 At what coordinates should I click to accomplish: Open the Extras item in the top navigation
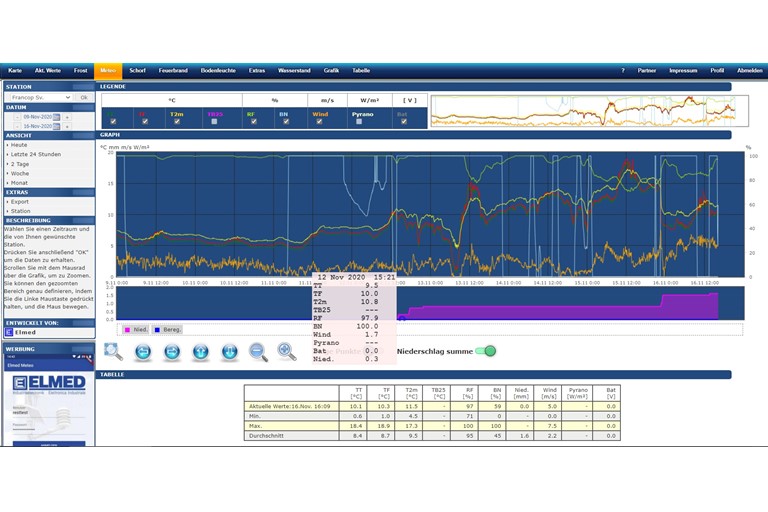click(x=257, y=71)
